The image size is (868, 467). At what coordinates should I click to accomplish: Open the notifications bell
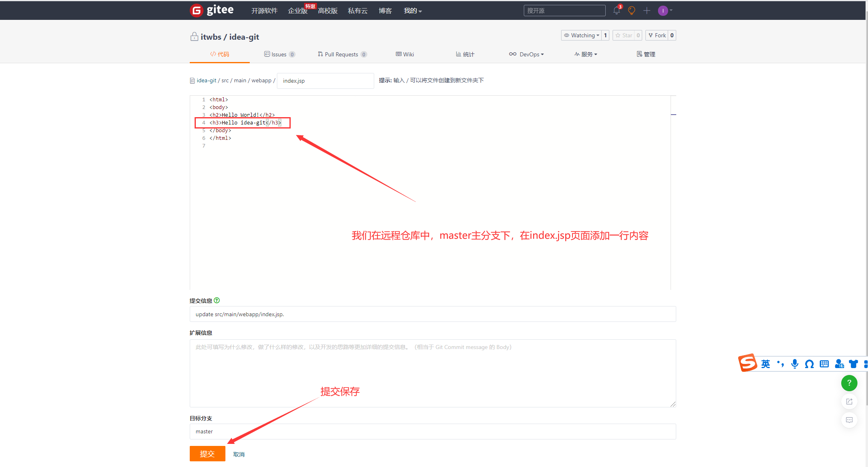[x=617, y=11]
